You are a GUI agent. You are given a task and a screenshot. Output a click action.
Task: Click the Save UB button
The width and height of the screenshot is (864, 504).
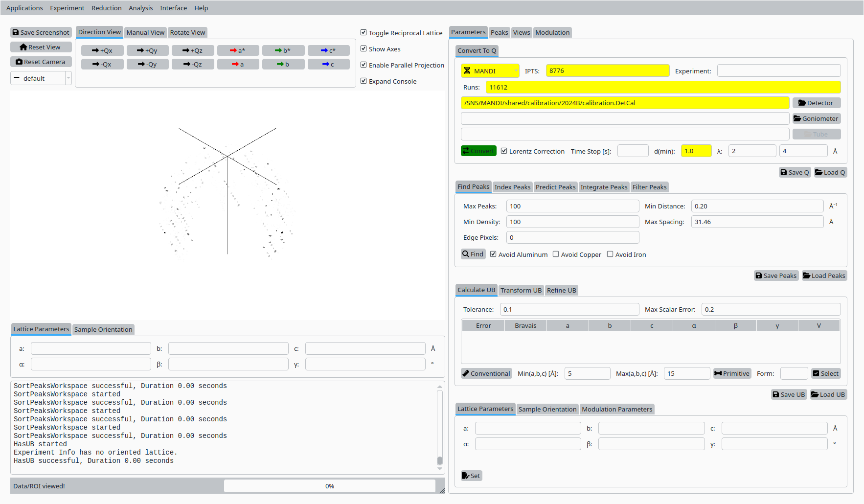(x=789, y=394)
